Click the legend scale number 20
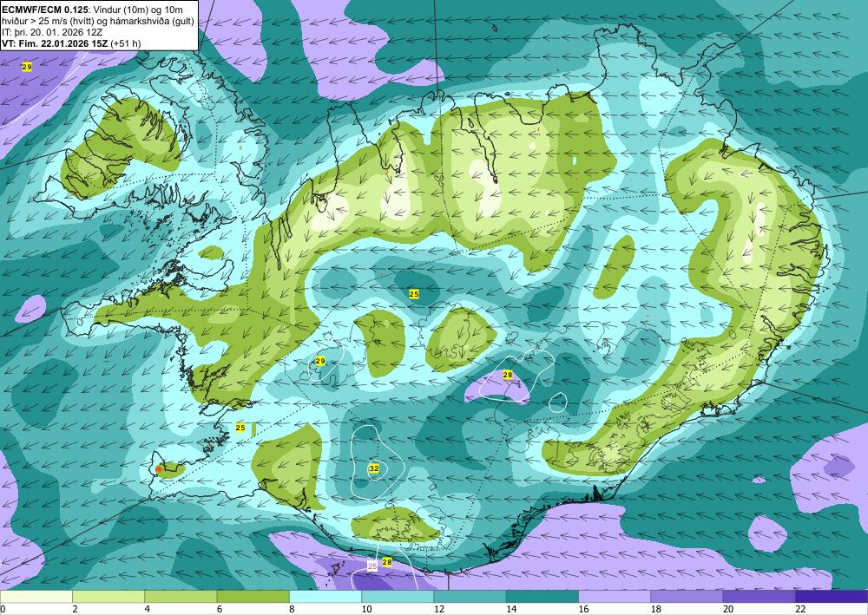Screen dimensions: 868x615 pos(728,610)
